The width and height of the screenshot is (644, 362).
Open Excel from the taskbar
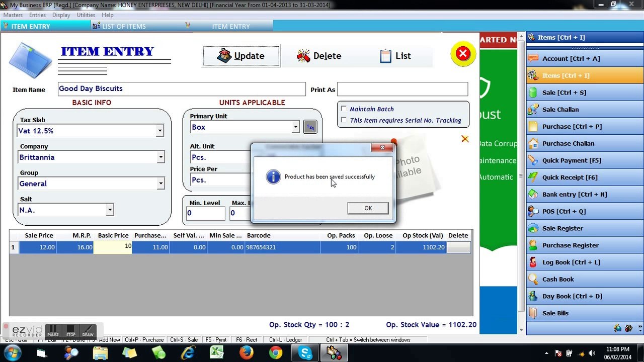217,353
